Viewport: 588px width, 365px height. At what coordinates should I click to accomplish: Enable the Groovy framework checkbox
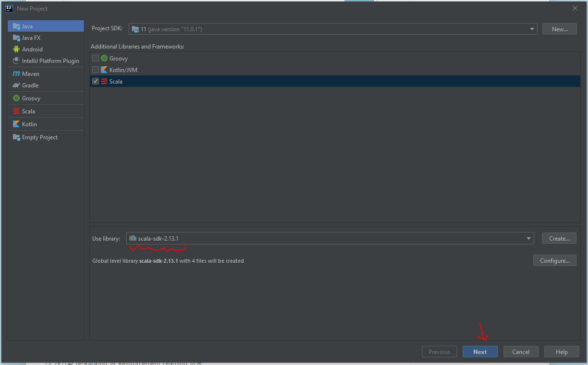96,59
